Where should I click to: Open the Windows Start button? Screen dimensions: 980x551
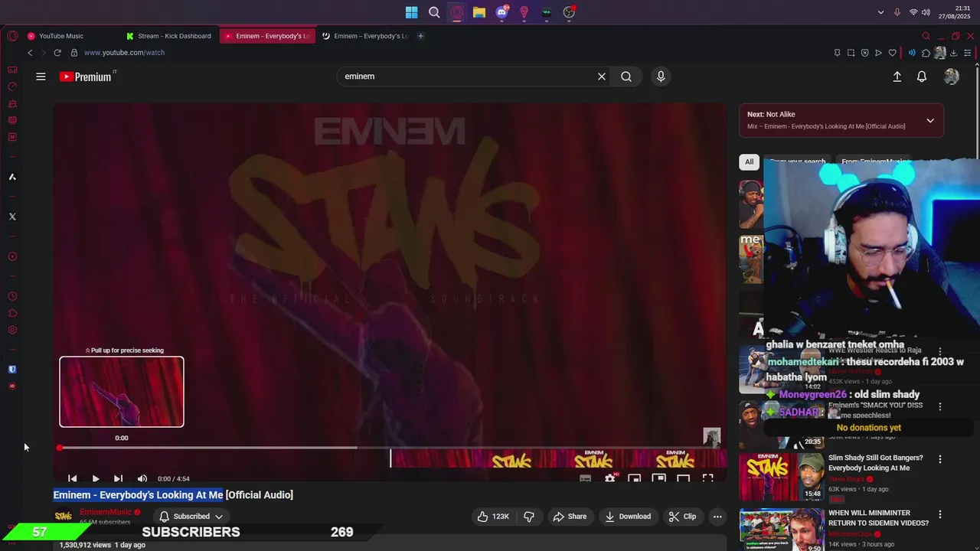pyautogui.click(x=411, y=12)
